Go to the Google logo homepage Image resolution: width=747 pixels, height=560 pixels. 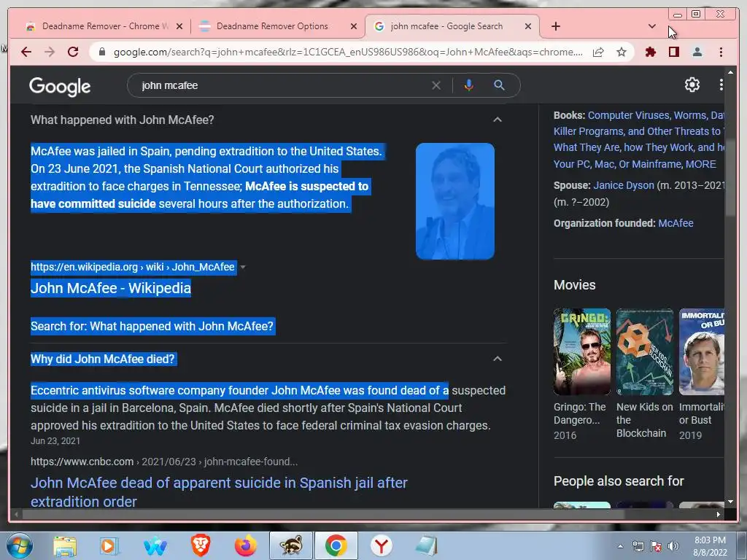tap(60, 86)
